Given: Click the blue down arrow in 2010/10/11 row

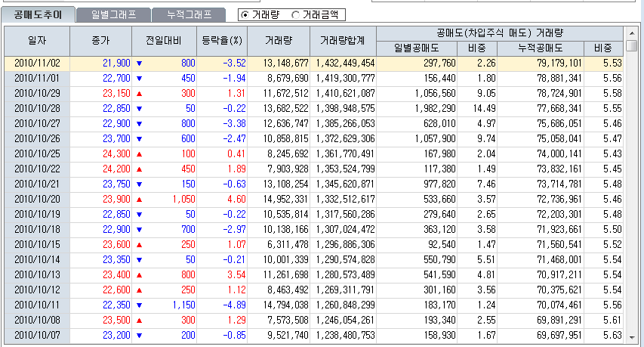Looking at the screenshot, I should pyautogui.click(x=139, y=305).
